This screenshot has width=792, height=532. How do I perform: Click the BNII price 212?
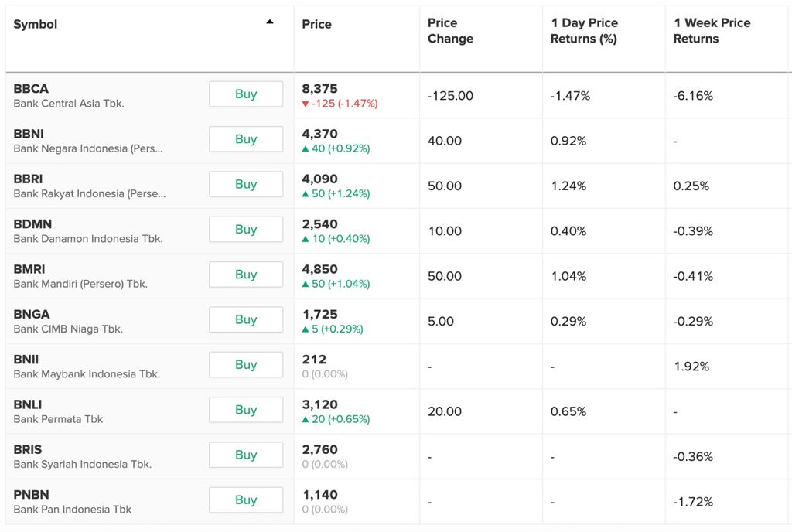[314, 360]
